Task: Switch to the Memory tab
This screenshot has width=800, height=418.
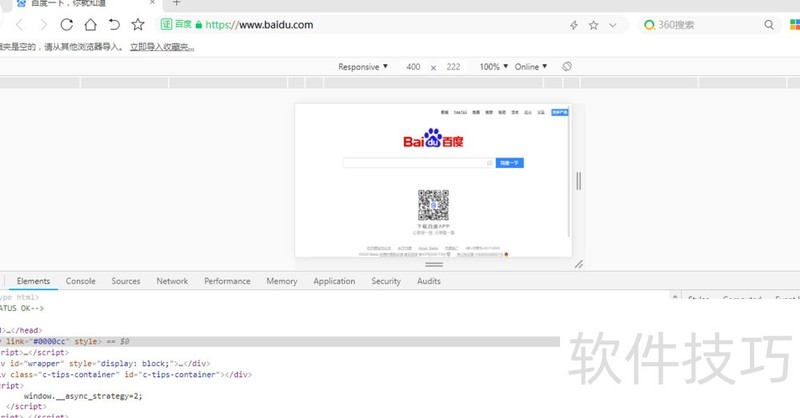Action: [282, 281]
